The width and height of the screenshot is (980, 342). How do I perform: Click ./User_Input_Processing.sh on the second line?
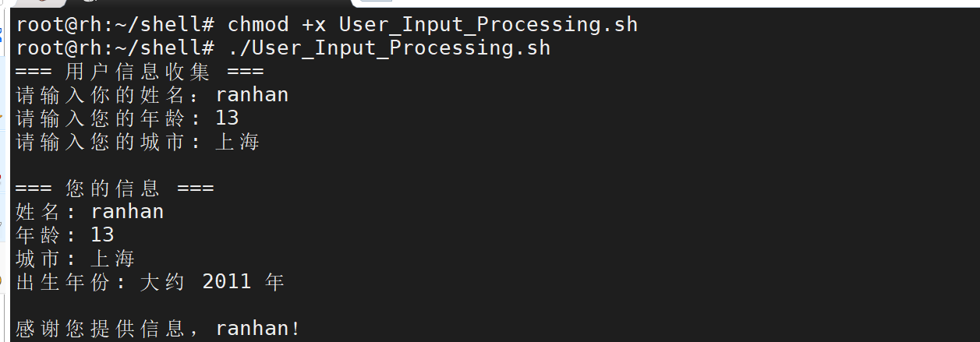pyautogui.click(x=389, y=48)
